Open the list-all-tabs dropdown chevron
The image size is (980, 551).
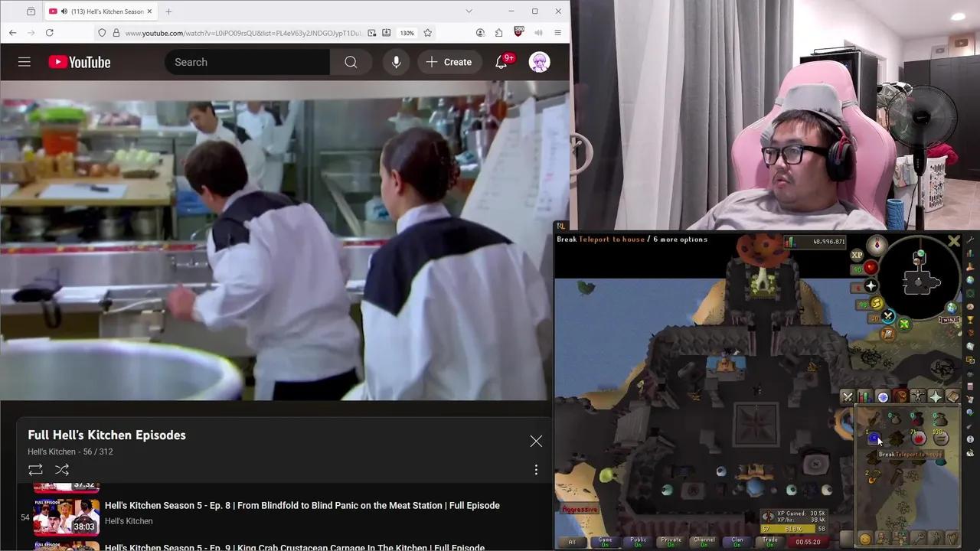[469, 11]
